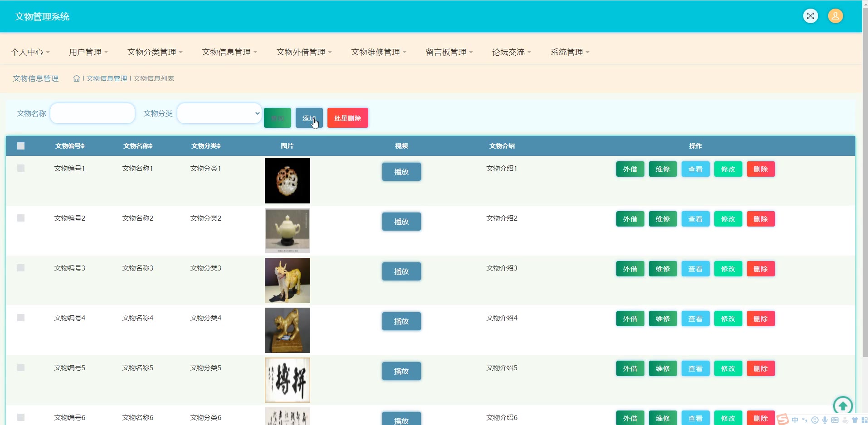868x425 pixels.
Task: Open Sogou soft keyboard icon
Action: click(835, 420)
